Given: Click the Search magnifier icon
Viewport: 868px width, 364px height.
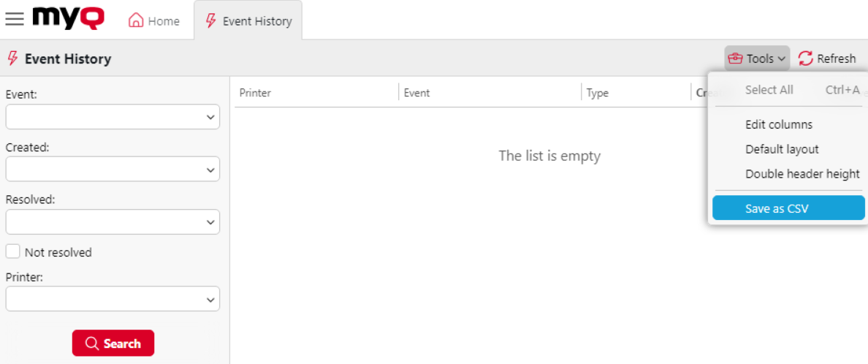Looking at the screenshot, I should click(x=92, y=344).
